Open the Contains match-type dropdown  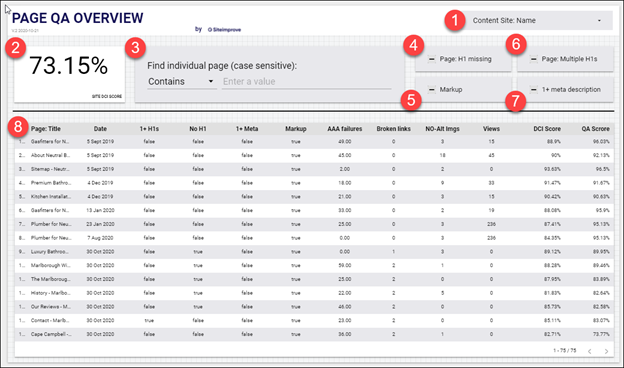point(181,82)
